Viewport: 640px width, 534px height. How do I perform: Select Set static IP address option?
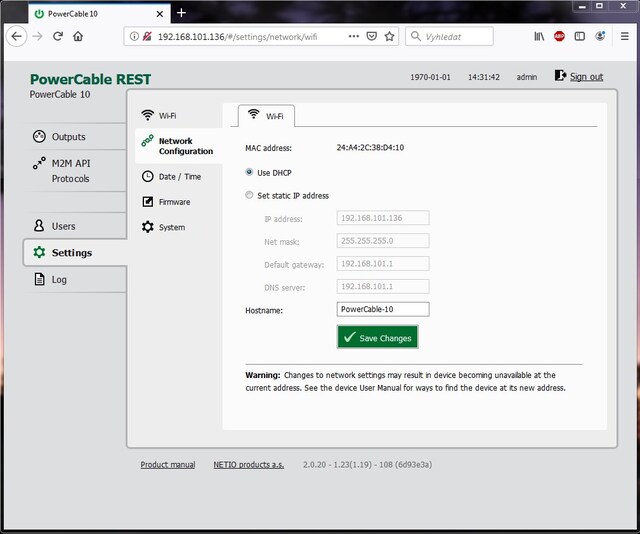pos(249,196)
